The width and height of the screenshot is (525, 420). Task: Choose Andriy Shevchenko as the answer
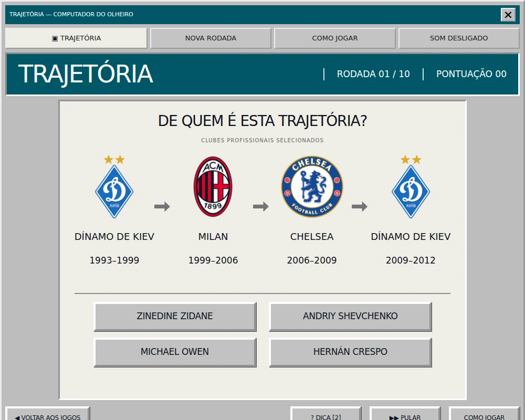351,317
